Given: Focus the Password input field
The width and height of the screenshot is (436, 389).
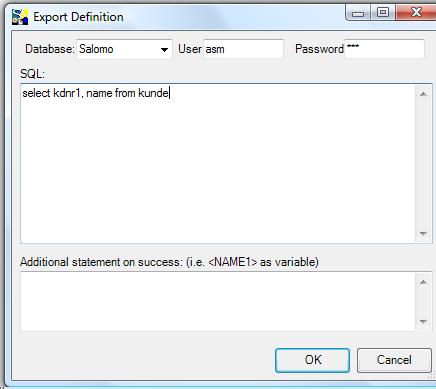Looking at the screenshot, I should click(x=384, y=49).
